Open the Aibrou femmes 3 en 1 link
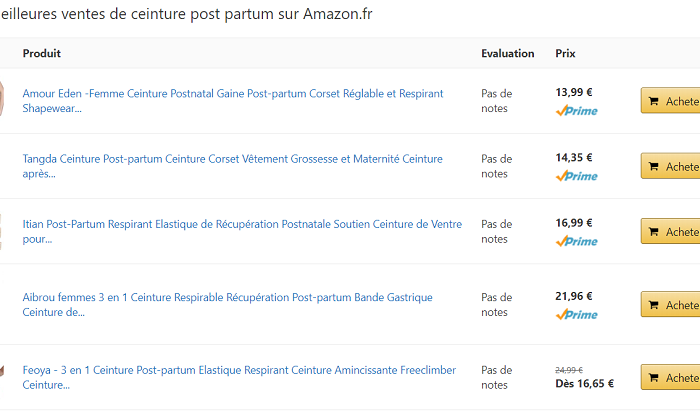Viewport: 700px width, 420px height. tap(227, 304)
